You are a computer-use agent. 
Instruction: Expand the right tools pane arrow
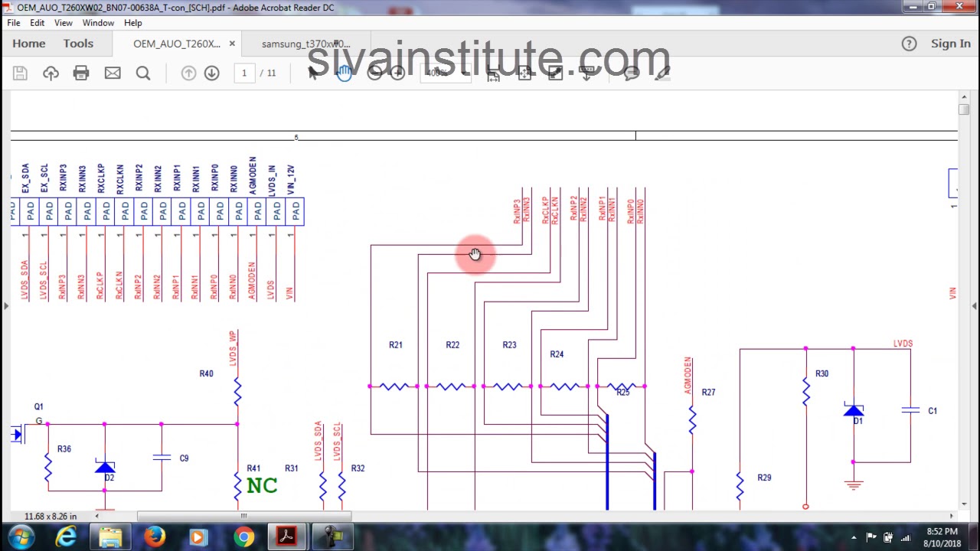975,306
